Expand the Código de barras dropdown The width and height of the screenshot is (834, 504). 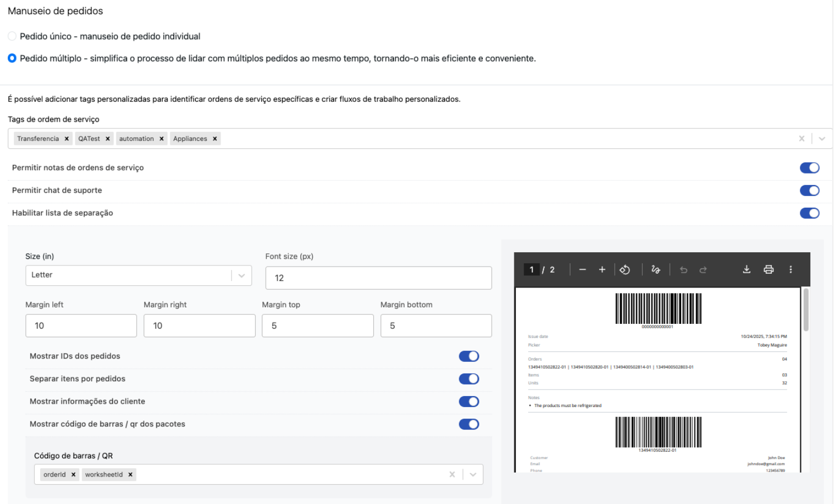pyautogui.click(x=473, y=475)
